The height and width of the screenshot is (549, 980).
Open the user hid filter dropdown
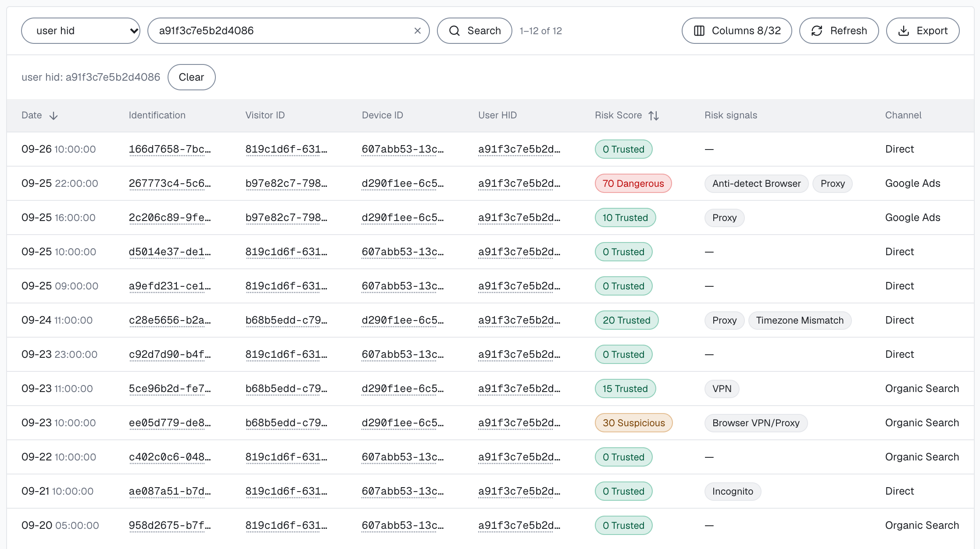(x=81, y=31)
